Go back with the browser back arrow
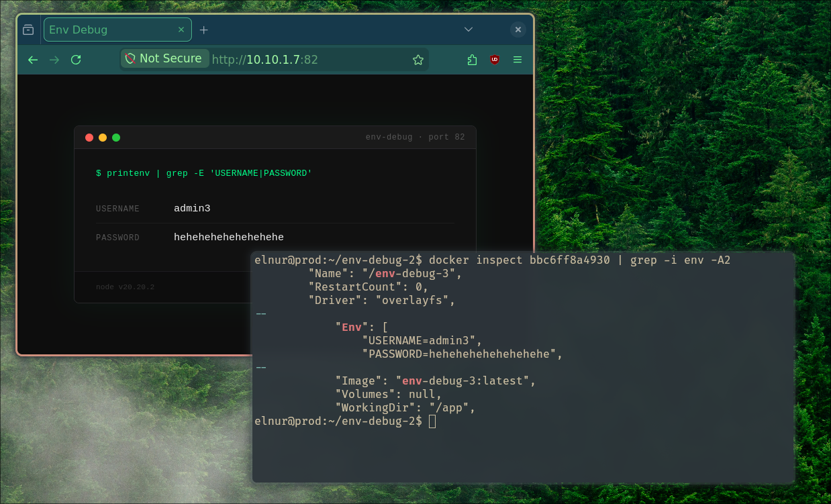Image resolution: width=831 pixels, height=504 pixels. (x=32, y=60)
